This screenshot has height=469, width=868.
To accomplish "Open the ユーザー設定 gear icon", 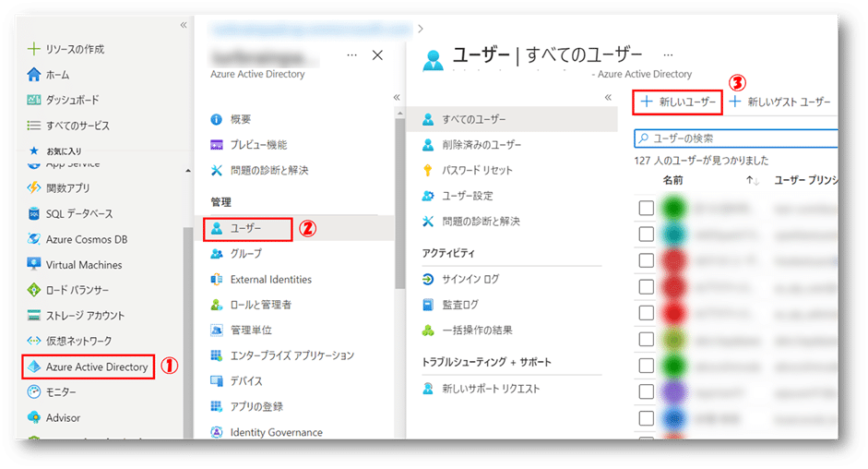I will (x=428, y=196).
